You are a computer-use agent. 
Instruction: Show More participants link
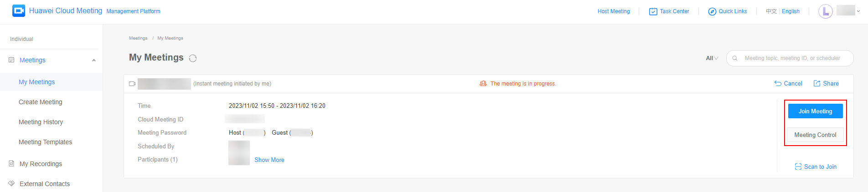(269, 160)
